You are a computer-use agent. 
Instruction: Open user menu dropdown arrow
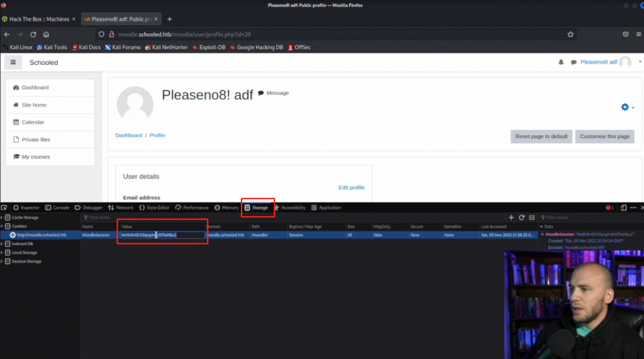click(640, 62)
